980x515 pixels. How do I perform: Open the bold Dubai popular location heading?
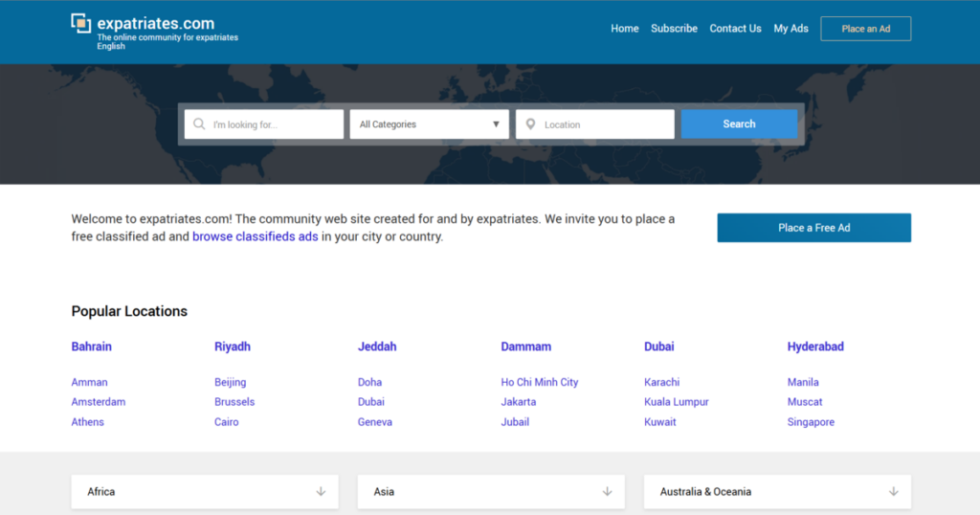(x=658, y=347)
